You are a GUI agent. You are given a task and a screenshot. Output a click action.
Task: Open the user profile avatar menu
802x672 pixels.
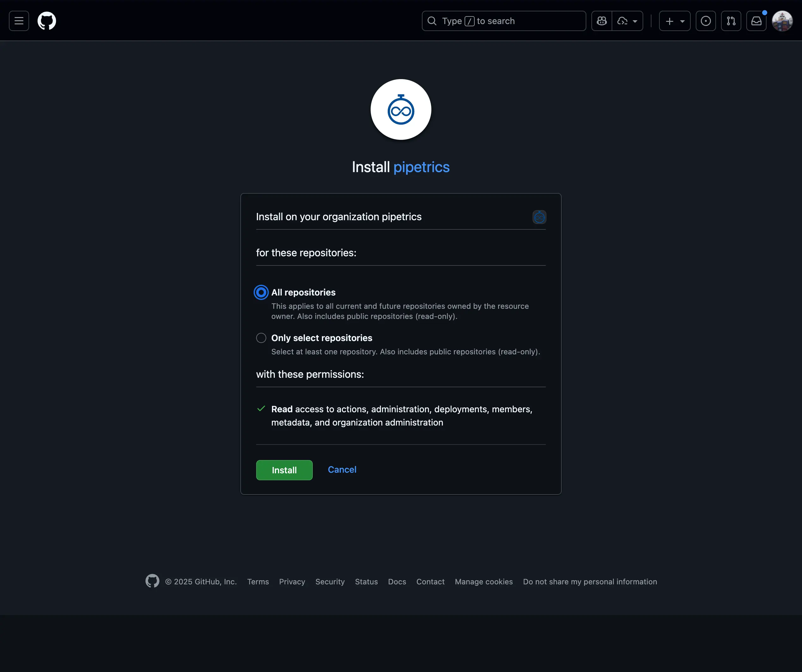tap(782, 21)
